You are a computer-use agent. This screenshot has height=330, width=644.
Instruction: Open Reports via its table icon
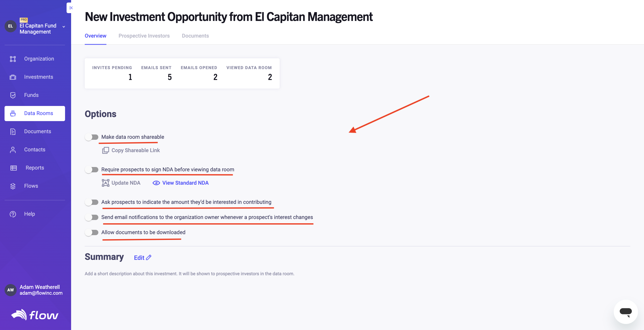(x=14, y=168)
